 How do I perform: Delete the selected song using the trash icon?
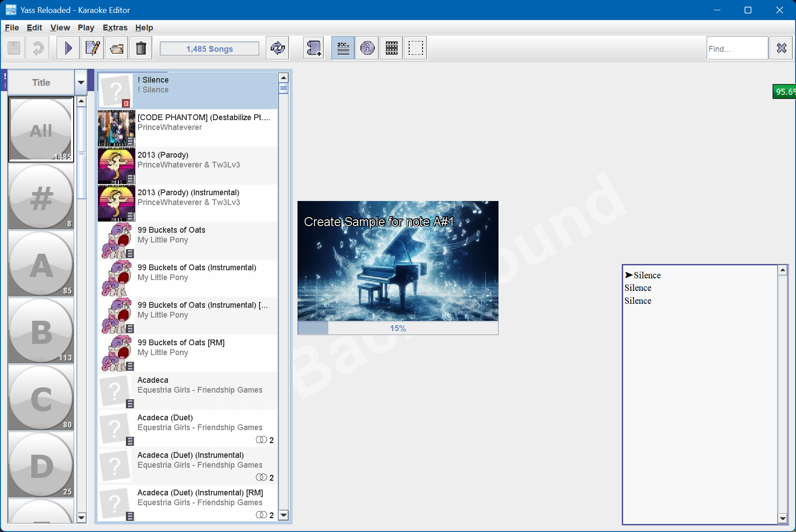coord(141,48)
